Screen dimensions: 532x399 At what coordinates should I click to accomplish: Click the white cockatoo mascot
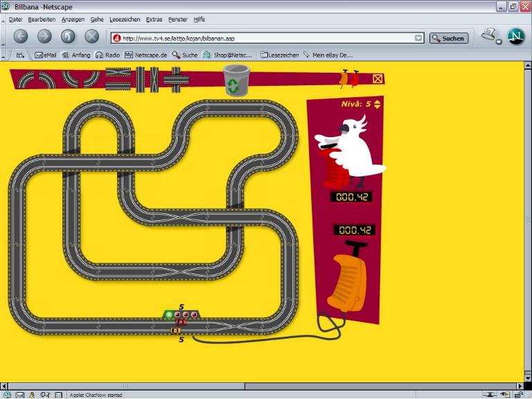353,154
